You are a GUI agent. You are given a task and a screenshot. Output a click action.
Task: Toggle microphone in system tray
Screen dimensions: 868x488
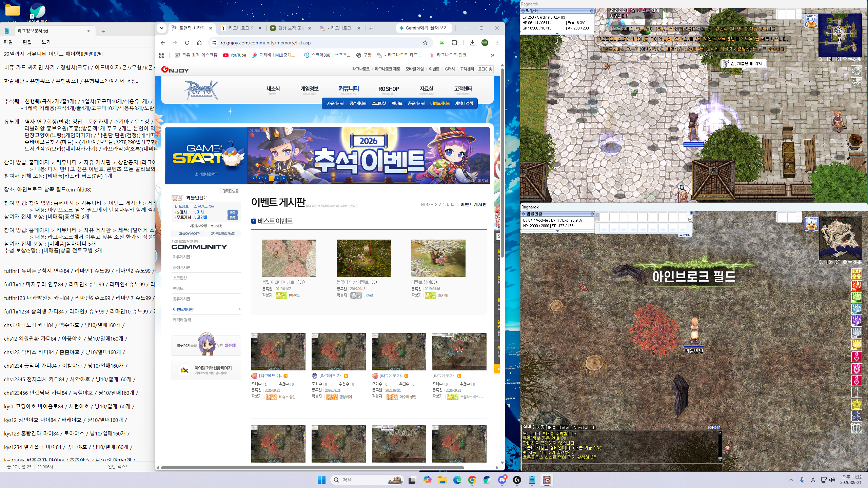(802, 480)
